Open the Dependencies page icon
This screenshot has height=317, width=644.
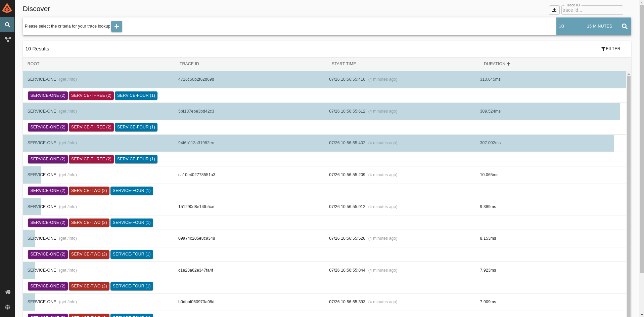[8, 40]
